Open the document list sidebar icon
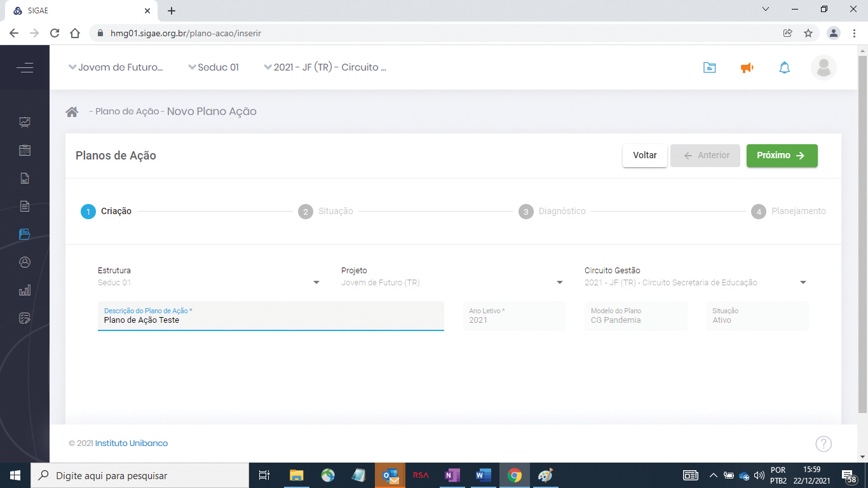The image size is (868, 488). [25, 207]
